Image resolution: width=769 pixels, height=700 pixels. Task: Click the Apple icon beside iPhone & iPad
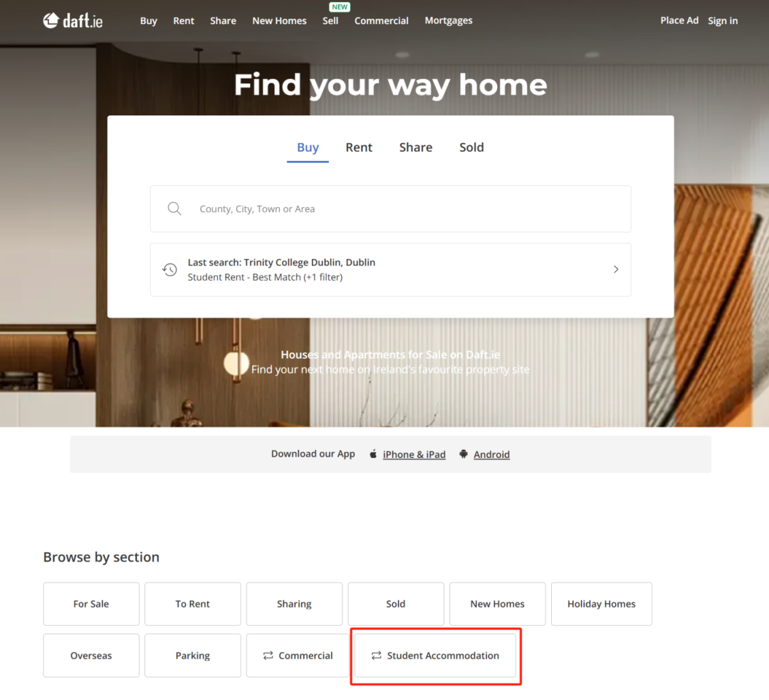(x=373, y=454)
